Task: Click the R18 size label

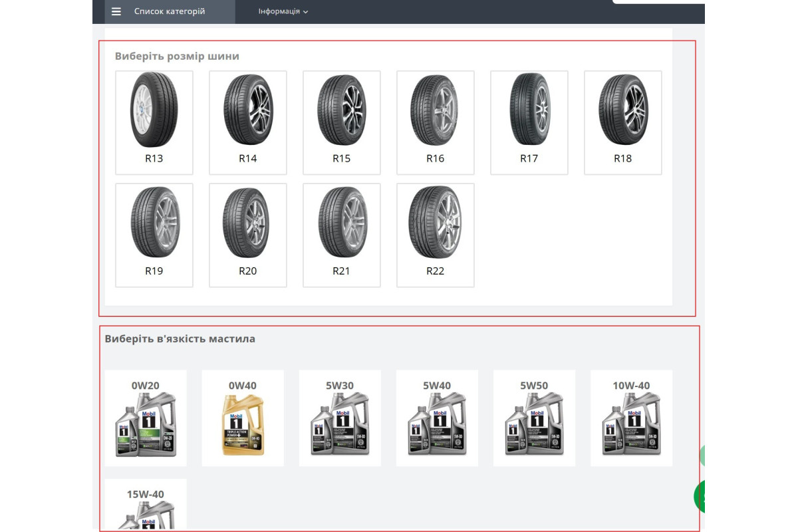Action: (623, 158)
